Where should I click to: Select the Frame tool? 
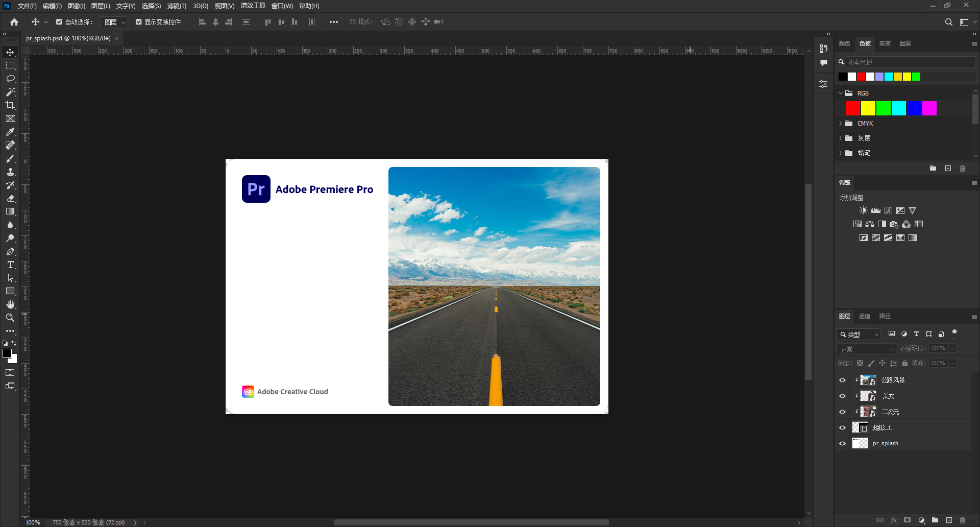pos(10,118)
